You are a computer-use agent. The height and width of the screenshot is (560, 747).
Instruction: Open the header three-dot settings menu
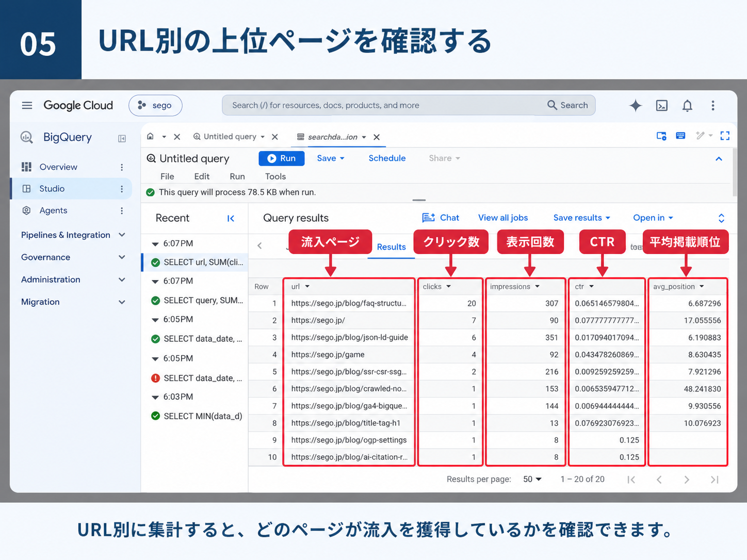pyautogui.click(x=713, y=106)
